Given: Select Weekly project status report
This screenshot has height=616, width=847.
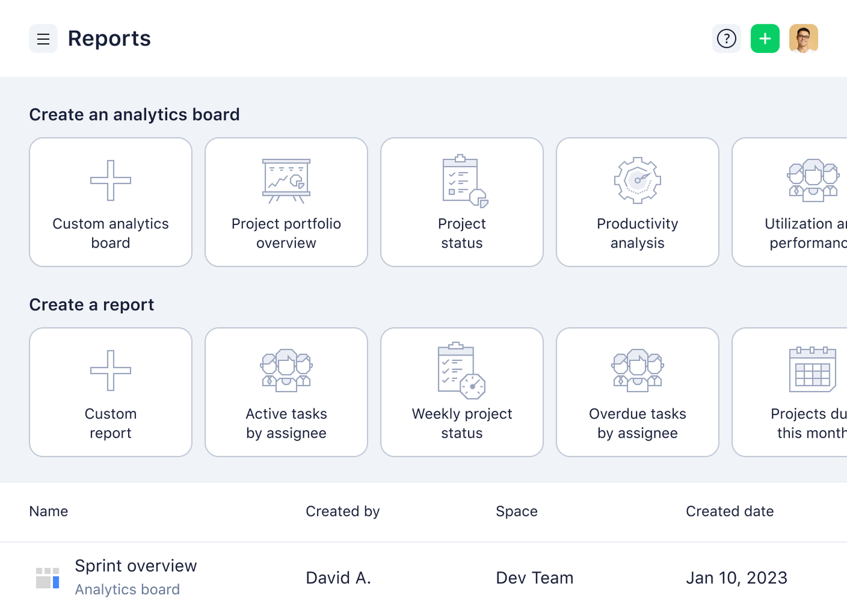Looking at the screenshot, I should [462, 392].
